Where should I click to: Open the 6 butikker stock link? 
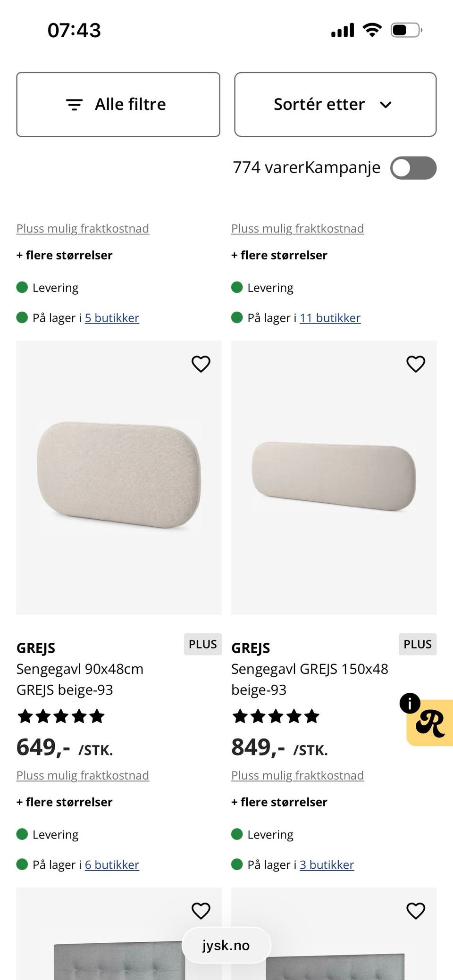[x=112, y=864]
